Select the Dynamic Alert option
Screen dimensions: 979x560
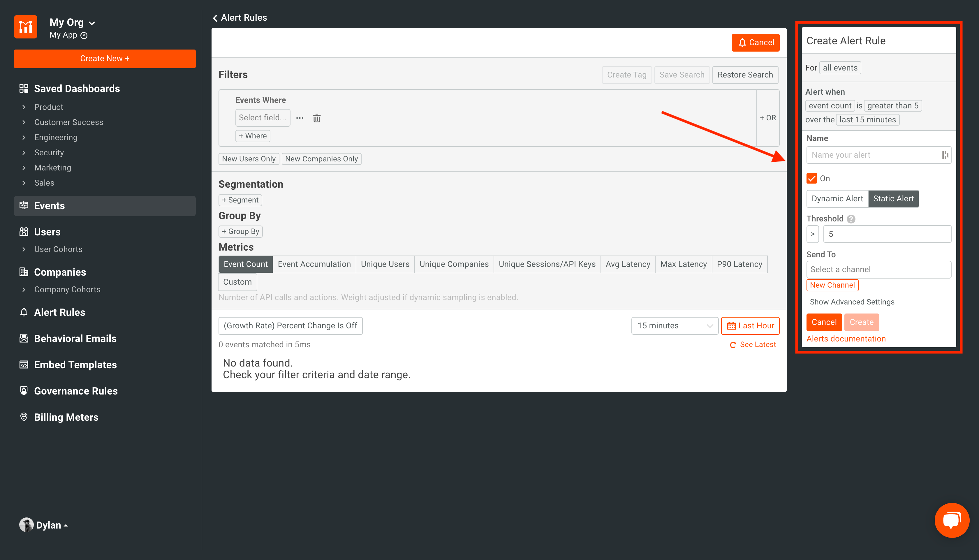coord(837,199)
